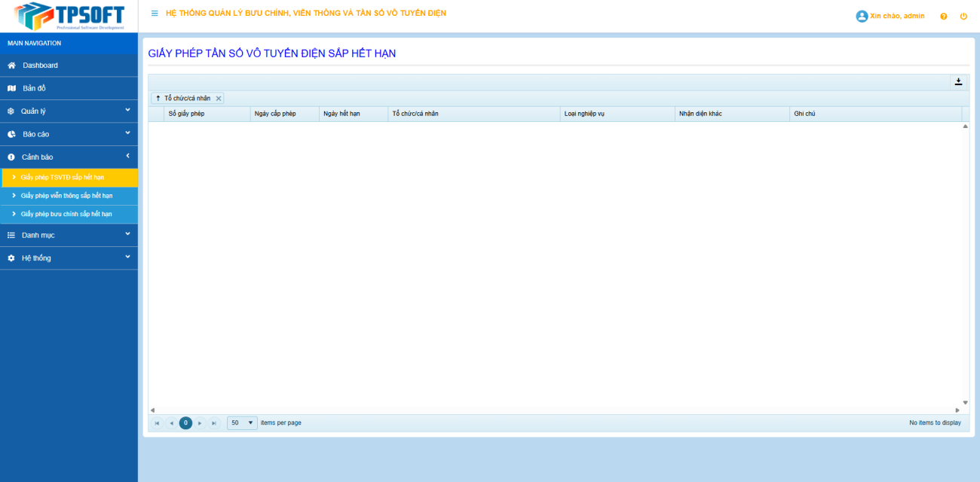Click the Bản đồ map icon
Viewport: 980px width, 482px height.
(x=11, y=88)
